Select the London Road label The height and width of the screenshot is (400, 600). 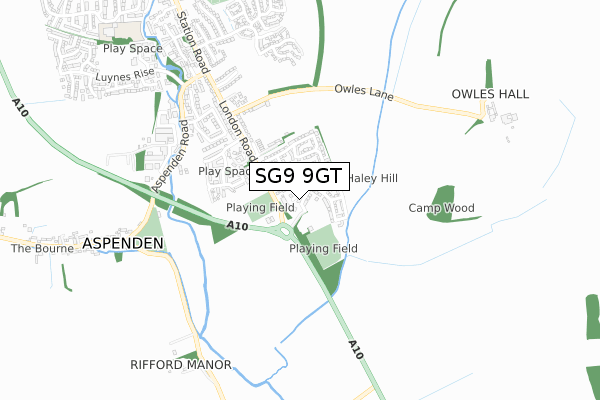pos(237,131)
